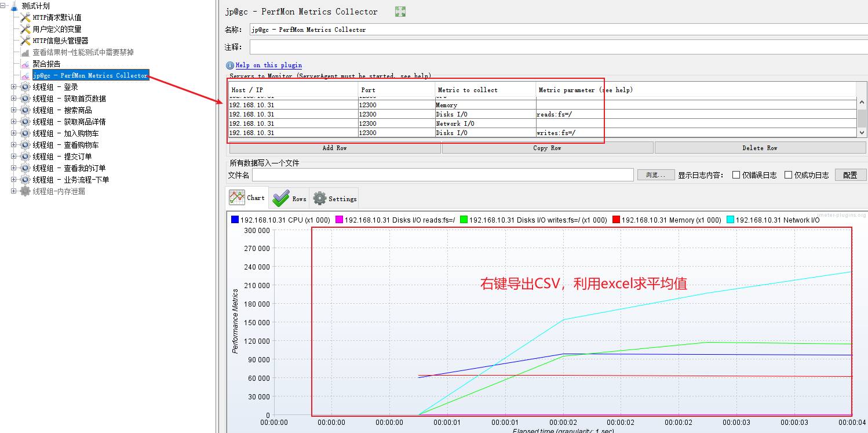Enable the 仅错误日志 checkbox
This screenshot has height=433, width=868.
pyautogui.click(x=736, y=175)
